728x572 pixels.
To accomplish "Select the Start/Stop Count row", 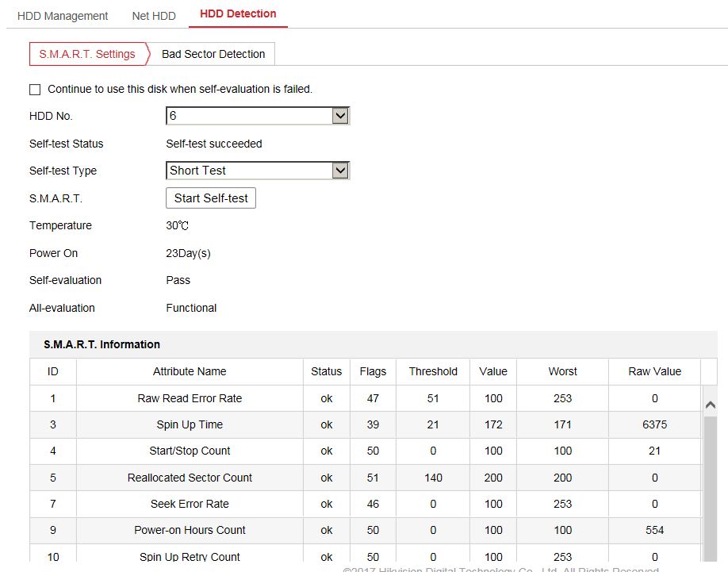I will [x=190, y=451].
